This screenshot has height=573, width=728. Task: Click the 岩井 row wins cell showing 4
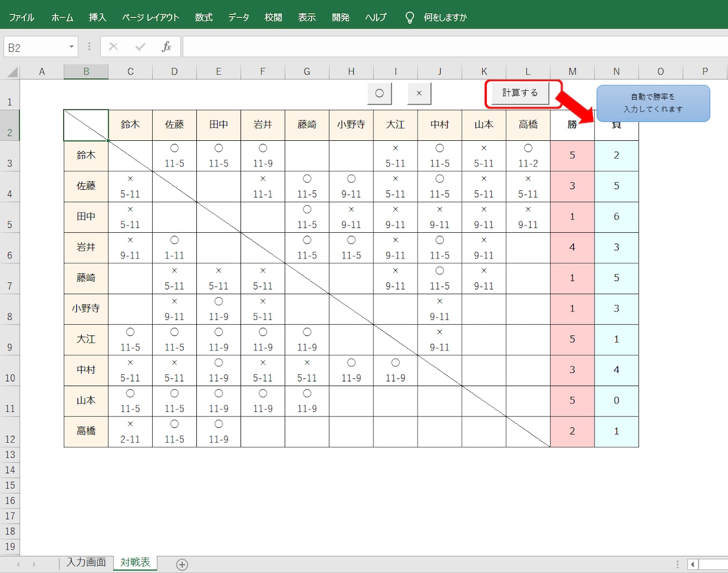tap(572, 248)
